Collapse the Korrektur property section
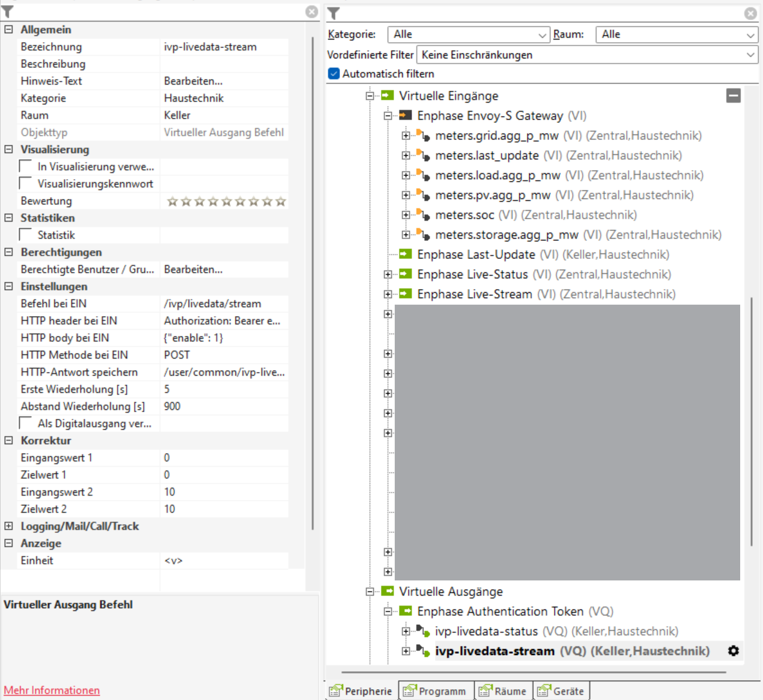The image size is (763, 700). [8, 440]
